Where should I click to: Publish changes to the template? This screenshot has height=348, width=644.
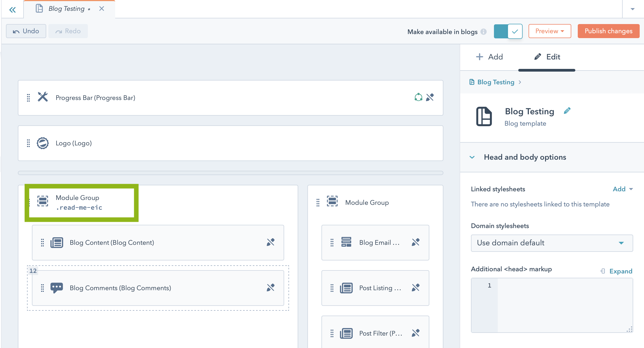(609, 31)
